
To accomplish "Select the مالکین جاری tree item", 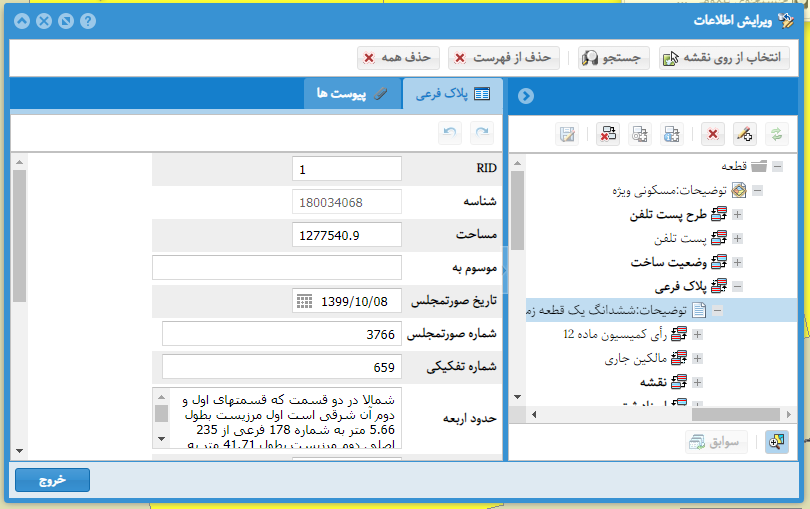I will (x=636, y=358).
